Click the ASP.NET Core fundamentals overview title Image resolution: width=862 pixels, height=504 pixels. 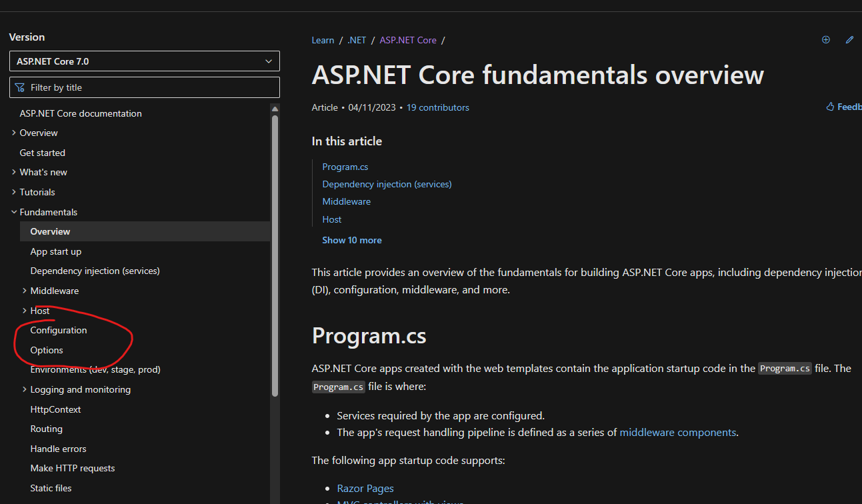coord(538,75)
